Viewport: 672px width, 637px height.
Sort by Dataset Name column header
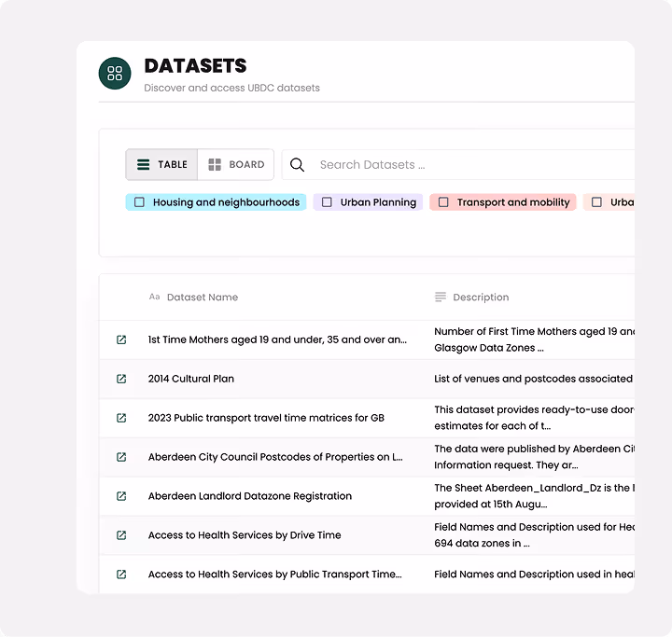tap(203, 297)
